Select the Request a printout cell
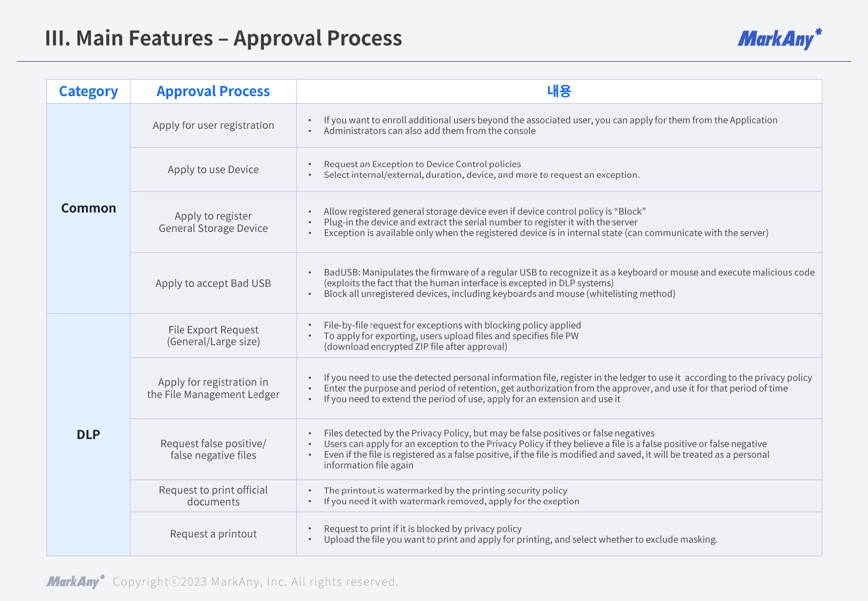 tap(213, 534)
